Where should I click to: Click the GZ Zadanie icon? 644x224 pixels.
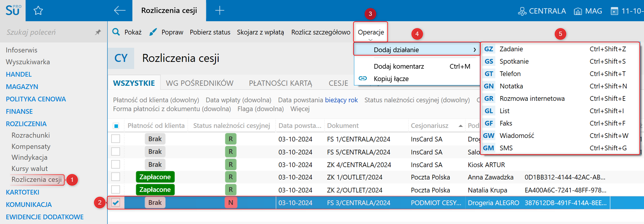click(489, 49)
